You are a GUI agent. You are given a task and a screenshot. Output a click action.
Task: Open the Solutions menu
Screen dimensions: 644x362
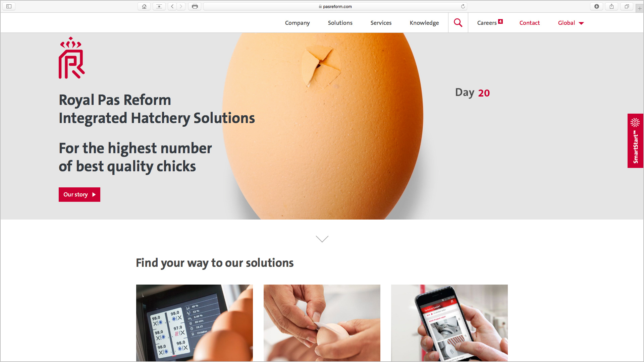(340, 23)
